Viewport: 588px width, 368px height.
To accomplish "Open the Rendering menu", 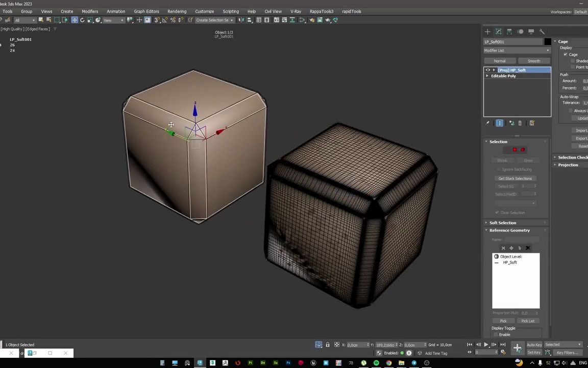I will pyautogui.click(x=177, y=11).
